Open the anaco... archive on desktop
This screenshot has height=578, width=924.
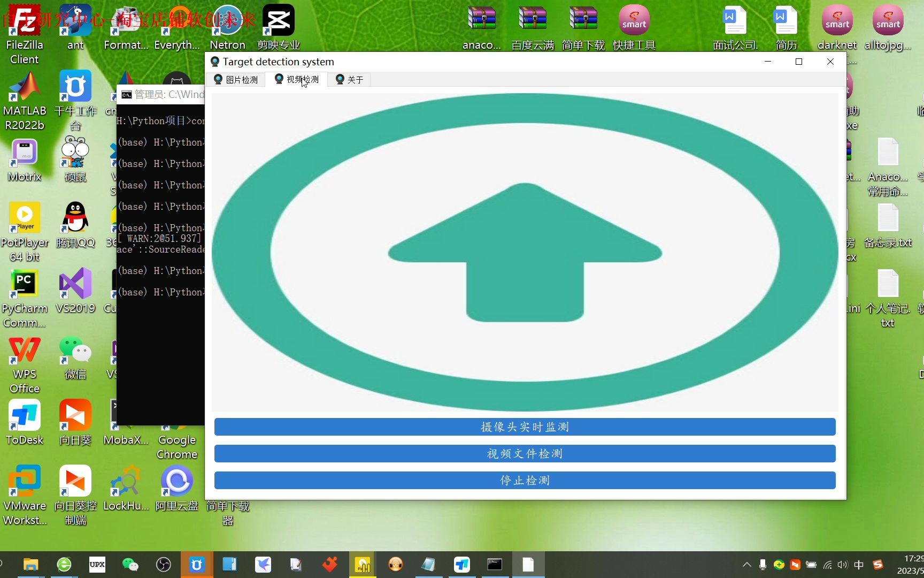482,28
